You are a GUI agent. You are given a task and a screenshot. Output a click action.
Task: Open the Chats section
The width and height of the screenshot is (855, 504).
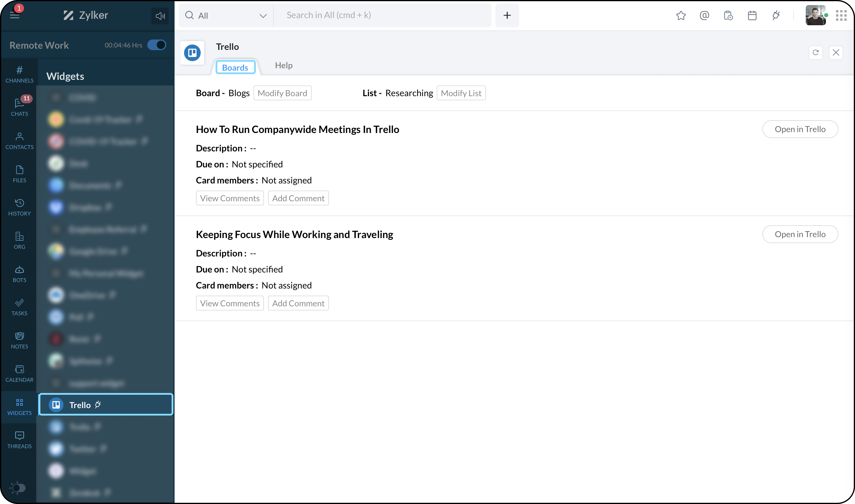pyautogui.click(x=19, y=107)
